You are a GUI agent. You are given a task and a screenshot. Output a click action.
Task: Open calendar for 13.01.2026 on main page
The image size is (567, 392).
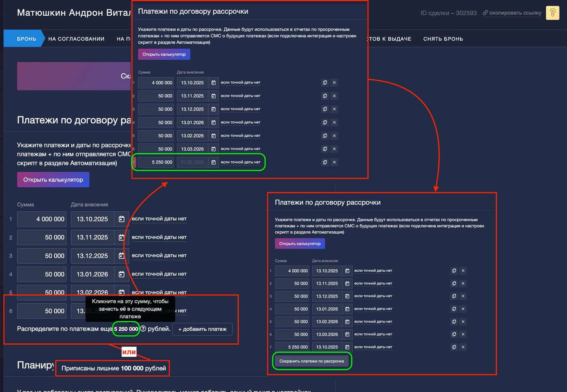click(x=121, y=274)
